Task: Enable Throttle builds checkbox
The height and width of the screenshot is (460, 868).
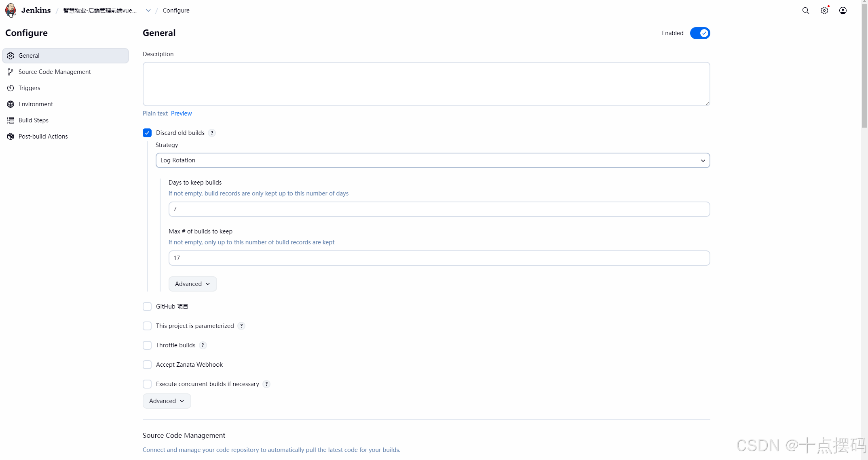Action: (147, 345)
